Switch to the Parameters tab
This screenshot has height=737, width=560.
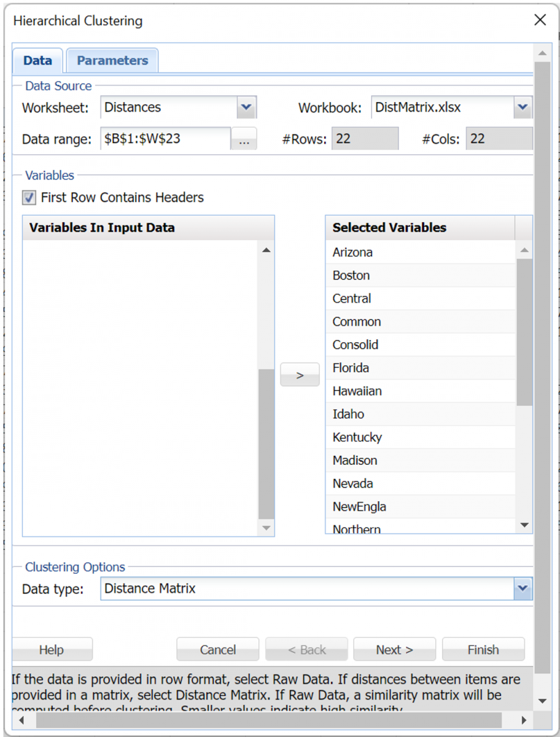click(112, 60)
